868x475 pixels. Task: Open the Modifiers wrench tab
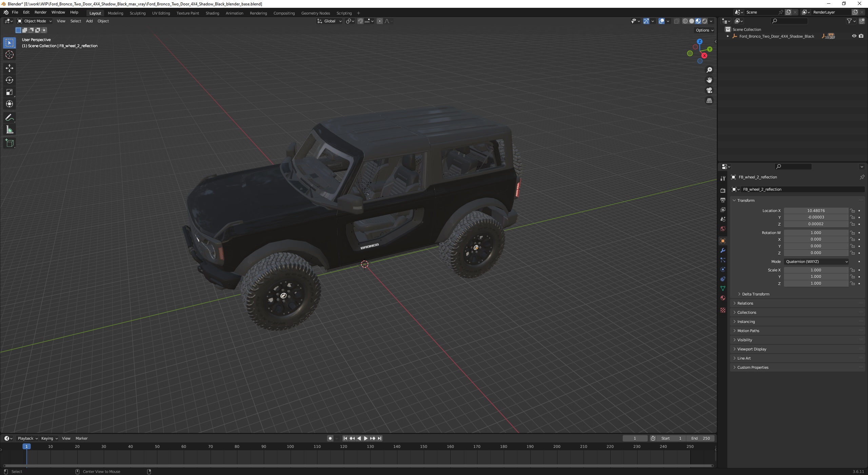pos(723,250)
